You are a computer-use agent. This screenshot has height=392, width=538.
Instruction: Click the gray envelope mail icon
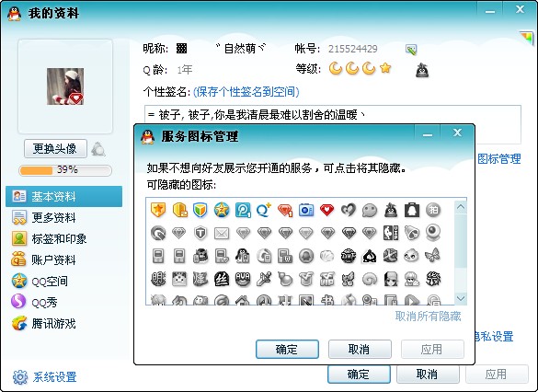[222, 233]
